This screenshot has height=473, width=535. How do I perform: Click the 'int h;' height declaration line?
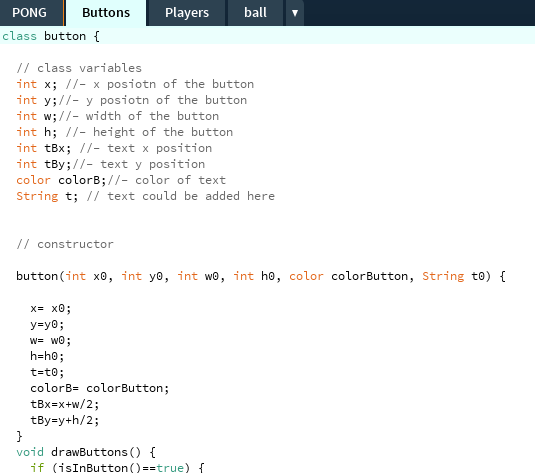tap(125, 132)
